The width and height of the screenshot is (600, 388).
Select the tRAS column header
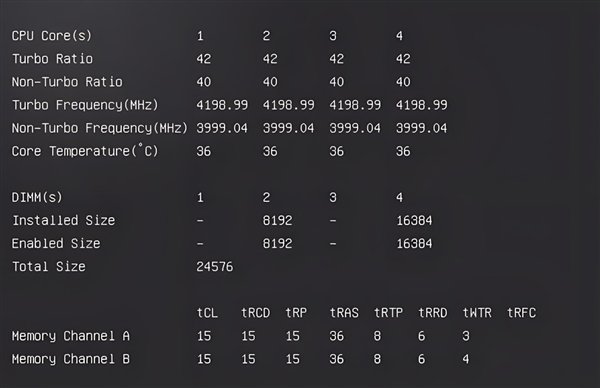(344, 313)
